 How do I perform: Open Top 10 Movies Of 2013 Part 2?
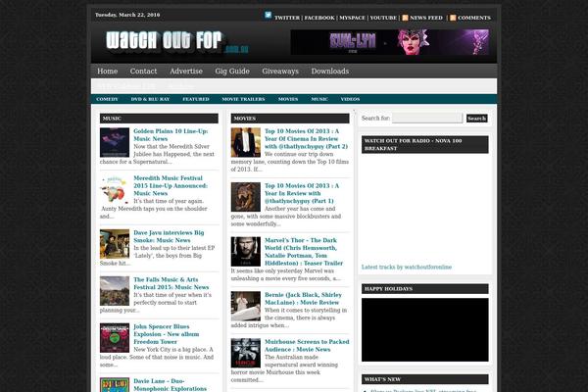coord(306,138)
